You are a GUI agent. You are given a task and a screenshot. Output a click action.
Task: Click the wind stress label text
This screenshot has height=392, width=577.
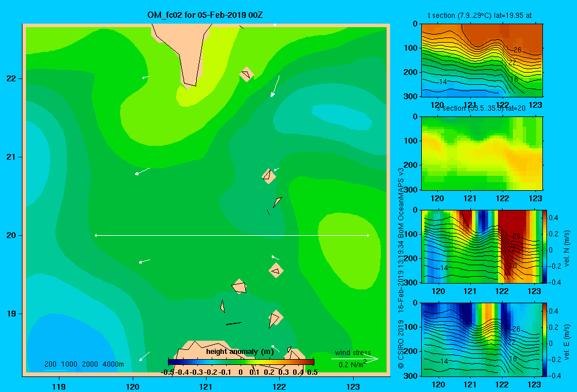(353, 353)
